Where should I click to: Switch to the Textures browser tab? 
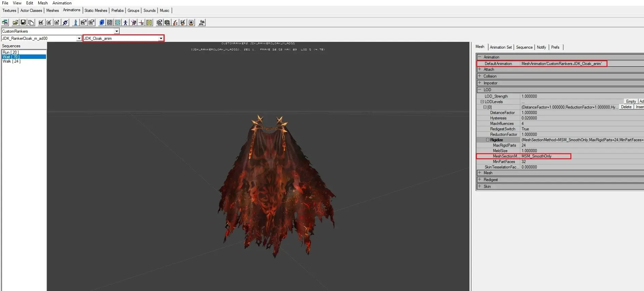[9, 11]
